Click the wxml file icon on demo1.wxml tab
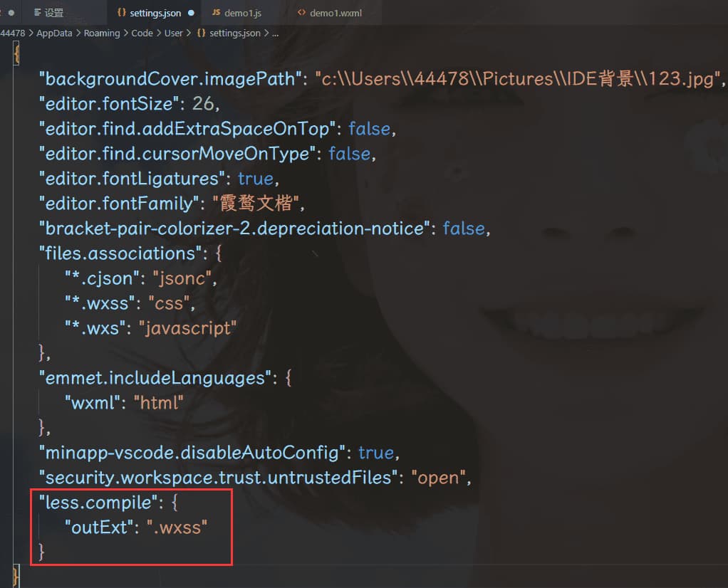The image size is (728, 588). pos(301,13)
